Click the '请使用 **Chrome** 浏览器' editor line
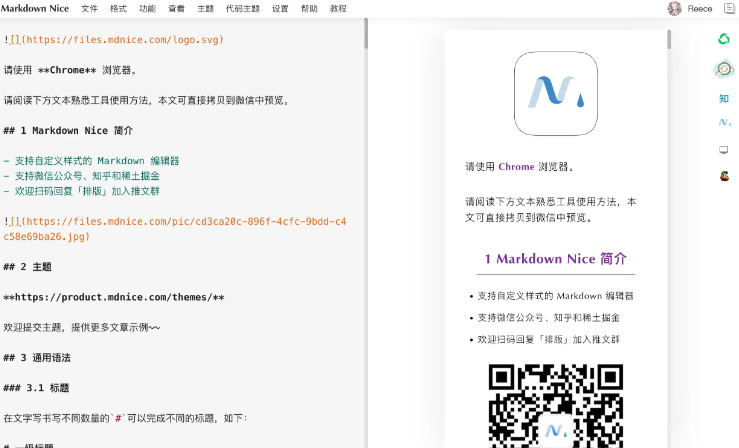Screen dimensions: 739x448 click(71, 70)
